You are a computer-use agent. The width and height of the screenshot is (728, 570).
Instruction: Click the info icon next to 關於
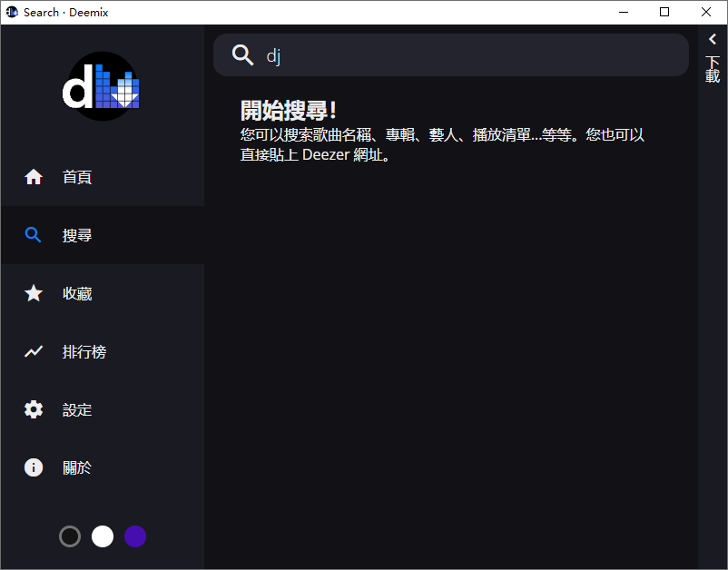click(x=34, y=467)
